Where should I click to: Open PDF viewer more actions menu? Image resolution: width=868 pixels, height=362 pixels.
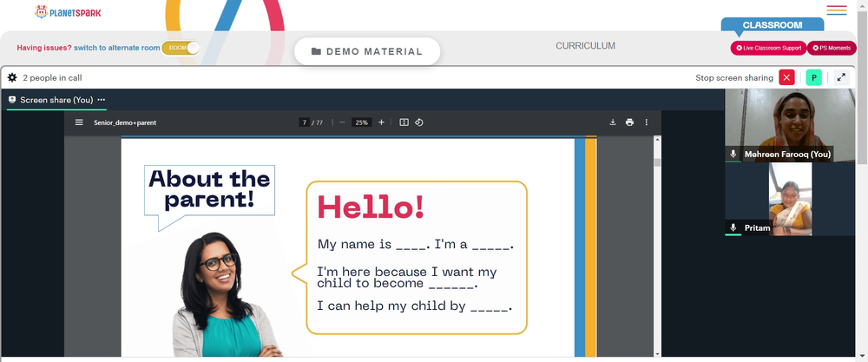(x=646, y=122)
